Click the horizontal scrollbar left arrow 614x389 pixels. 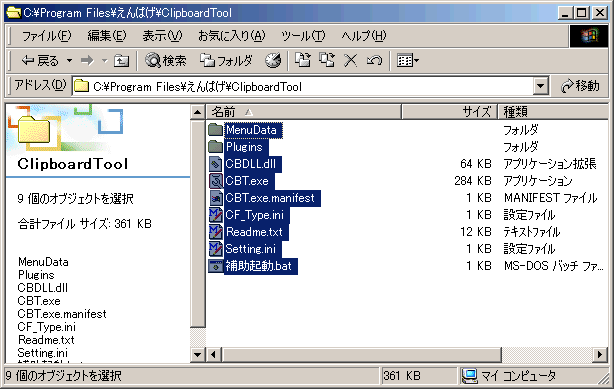pyautogui.click(x=213, y=355)
